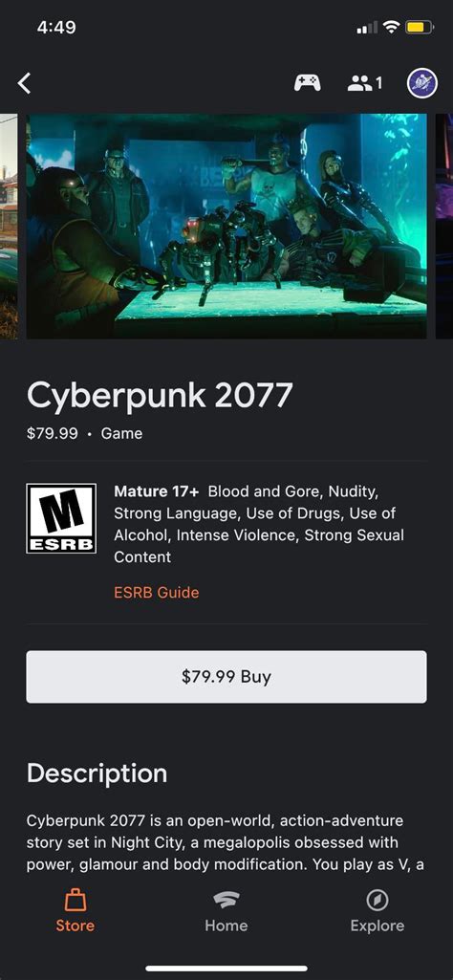This screenshot has width=453, height=980.
Task: Switch to the Explore tab label
Action: tap(377, 926)
